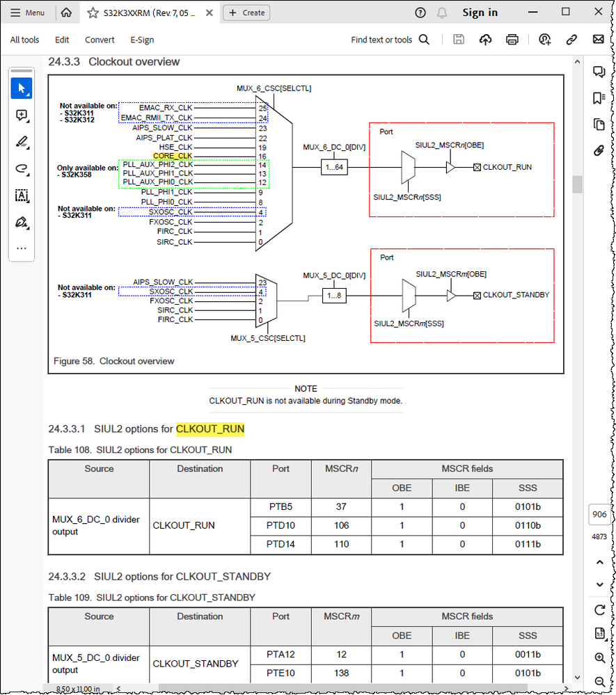Click the share with others icon
The width and height of the screenshot is (616, 695).
[544, 40]
